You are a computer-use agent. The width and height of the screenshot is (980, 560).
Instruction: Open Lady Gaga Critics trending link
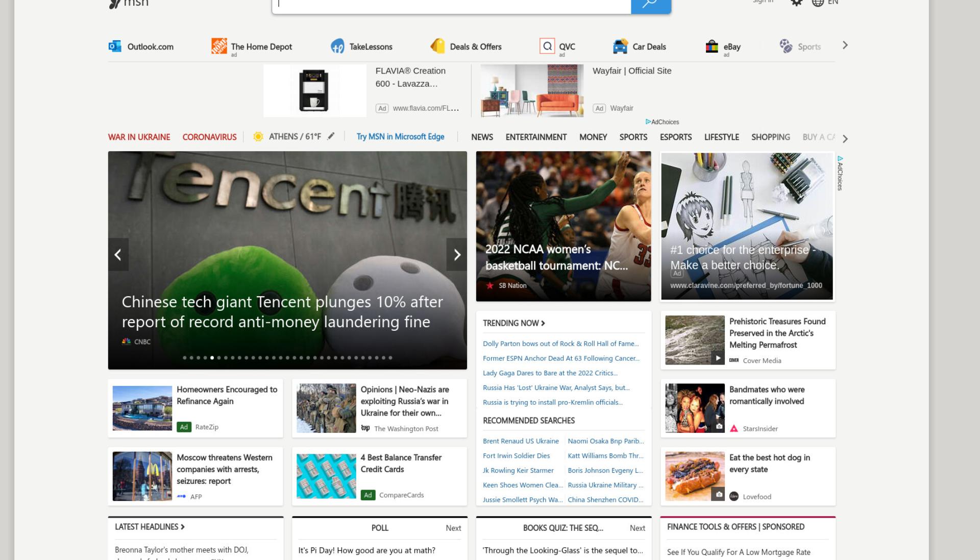550,373
